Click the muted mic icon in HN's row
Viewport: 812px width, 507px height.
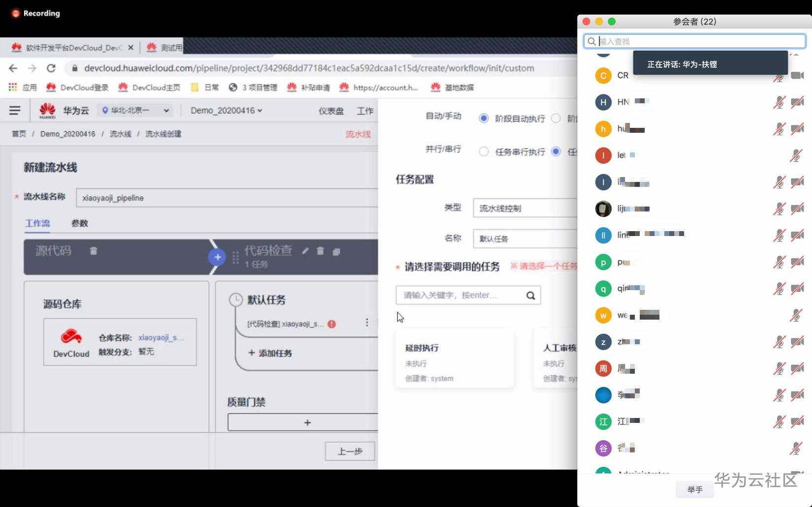click(x=779, y=102)
